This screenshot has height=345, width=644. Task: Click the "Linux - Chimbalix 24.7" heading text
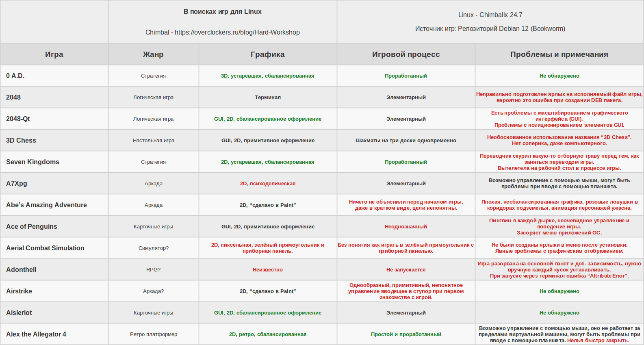(x=490, y=15)
